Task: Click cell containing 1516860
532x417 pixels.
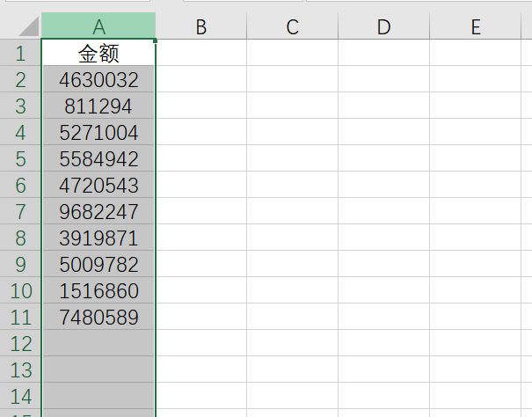Action: (98, 290)
